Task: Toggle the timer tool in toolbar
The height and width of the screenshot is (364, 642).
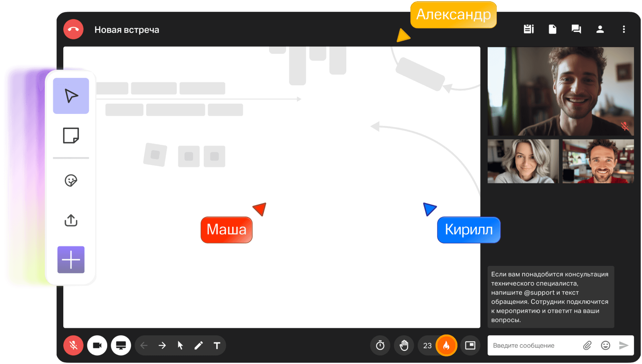Action: (378, 345)
